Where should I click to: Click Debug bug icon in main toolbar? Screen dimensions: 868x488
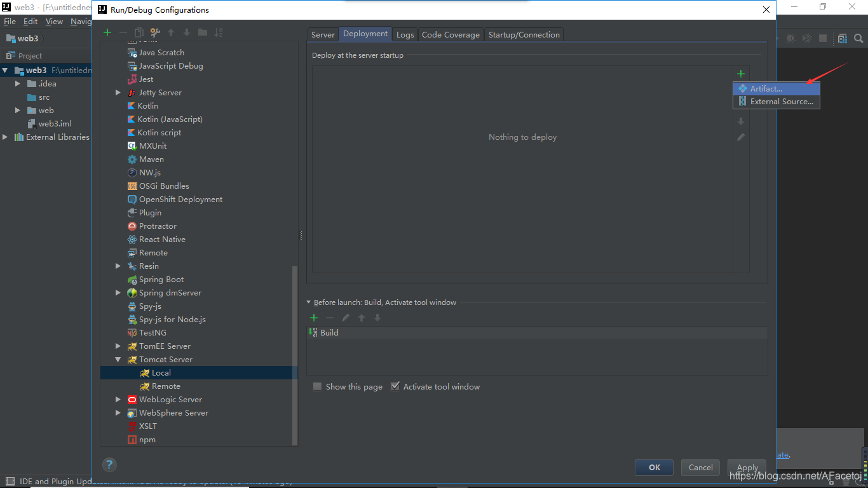pyautogui.click(x=791, y=39)
